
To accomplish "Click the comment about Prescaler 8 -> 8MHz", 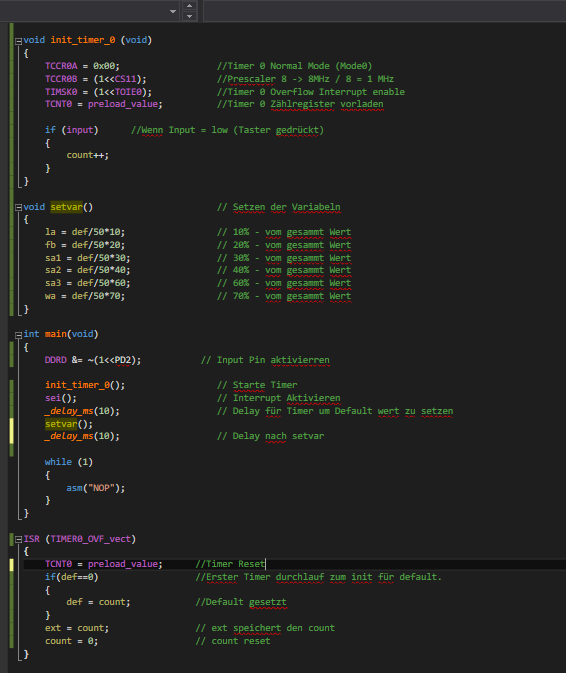I will pyautogui.click(x=305, y=79).
